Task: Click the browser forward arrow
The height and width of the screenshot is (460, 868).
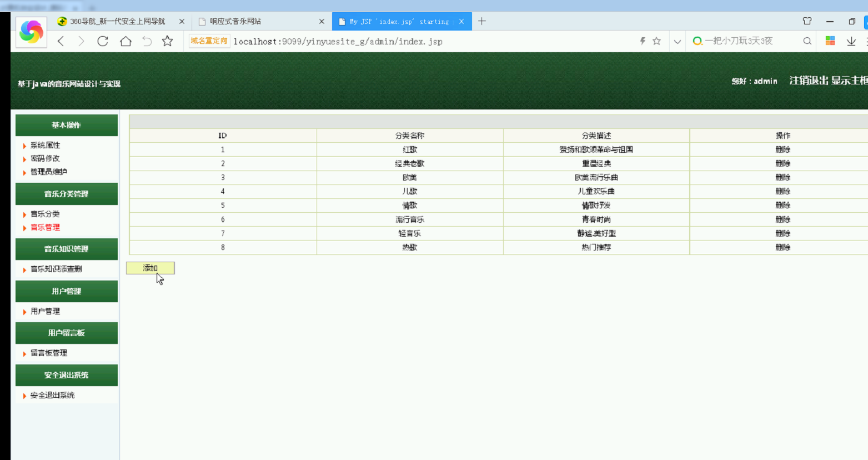Action: pos(81,41)
